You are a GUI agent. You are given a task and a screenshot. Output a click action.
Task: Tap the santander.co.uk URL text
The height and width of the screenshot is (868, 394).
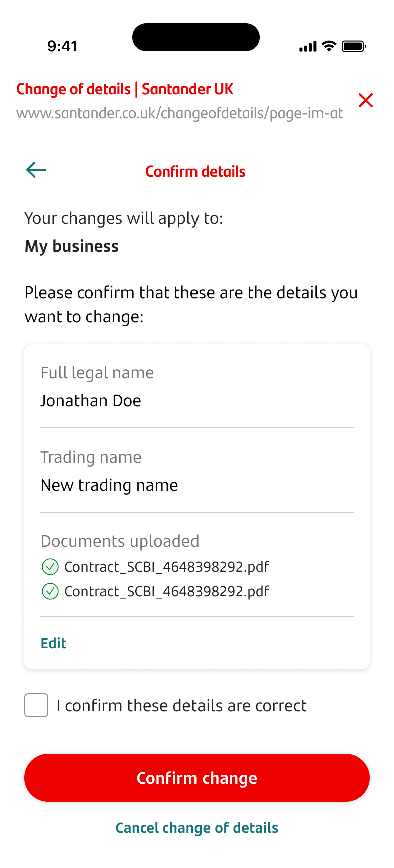(x=179, y=113)
